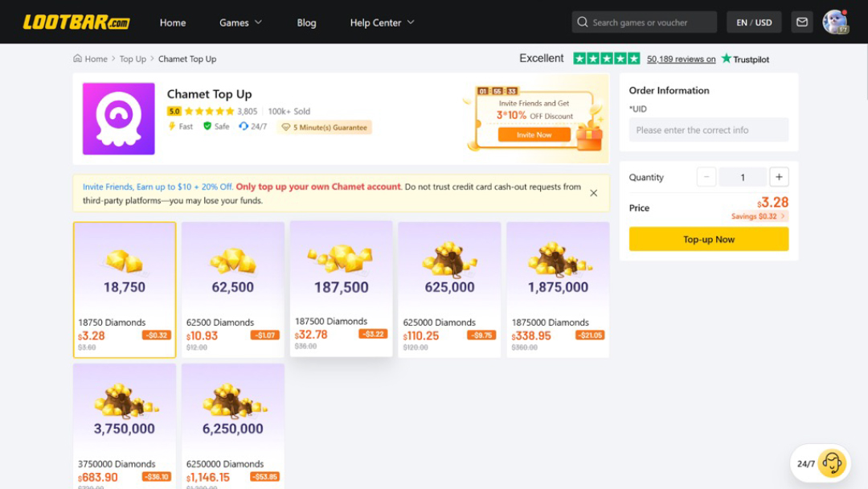The width and height of the screenshot is (868, 489).
Task: Click the Chamet app logo image
Action: pyautogui.click(x=118, y=118)
